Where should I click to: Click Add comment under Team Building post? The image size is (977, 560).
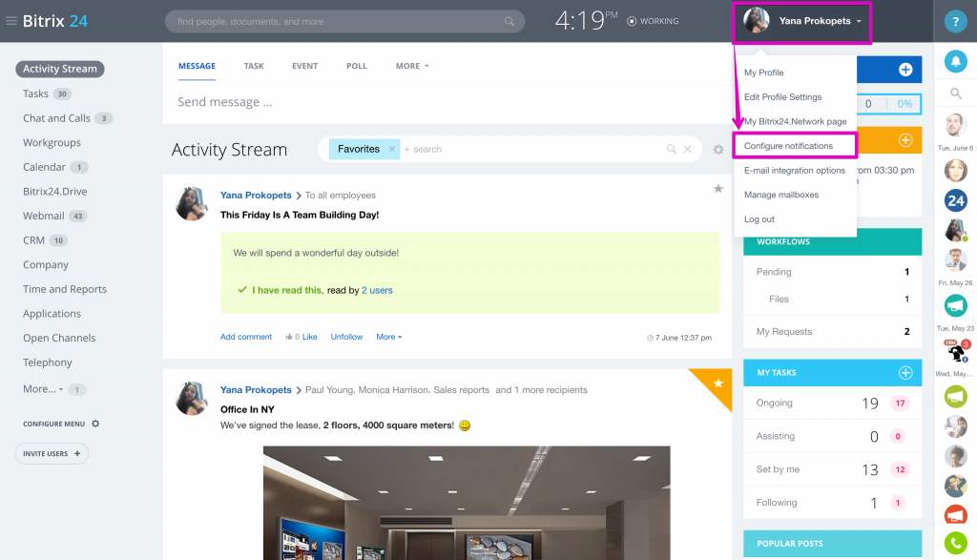click(246, 337)
